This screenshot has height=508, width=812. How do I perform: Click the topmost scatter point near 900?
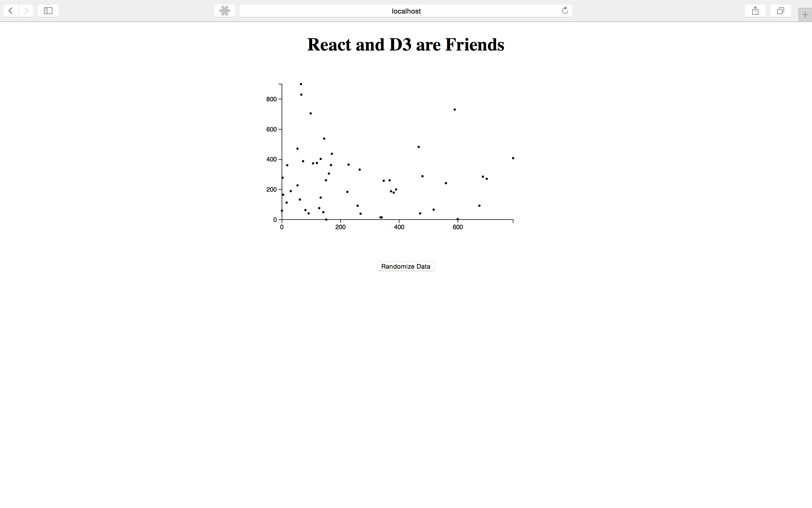coord(301,84)
